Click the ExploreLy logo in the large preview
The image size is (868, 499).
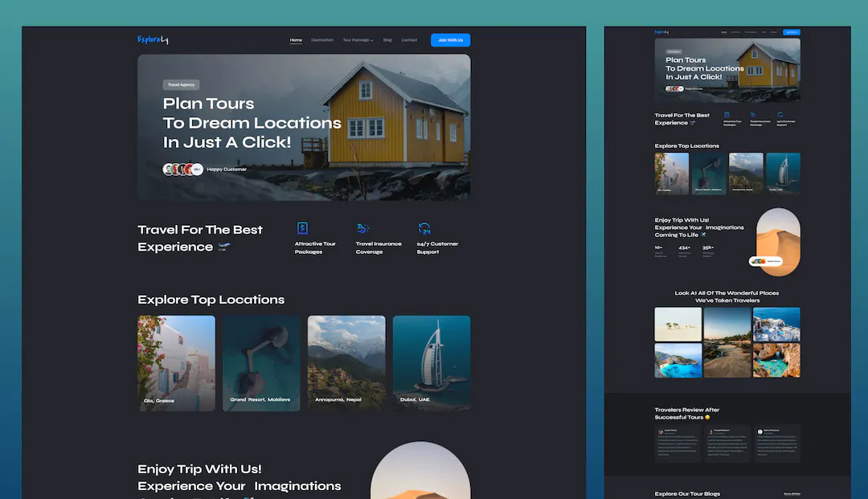(x=153, y=40)
